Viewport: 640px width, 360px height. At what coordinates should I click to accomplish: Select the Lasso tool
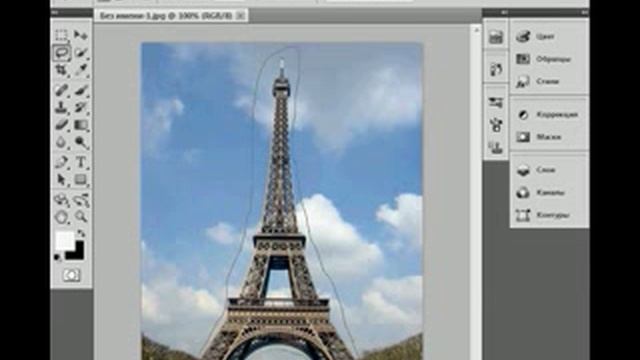click(61, 53)
